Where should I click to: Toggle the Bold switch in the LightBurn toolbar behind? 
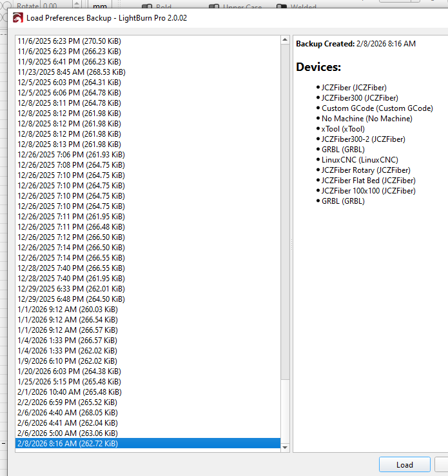[147, 6]
